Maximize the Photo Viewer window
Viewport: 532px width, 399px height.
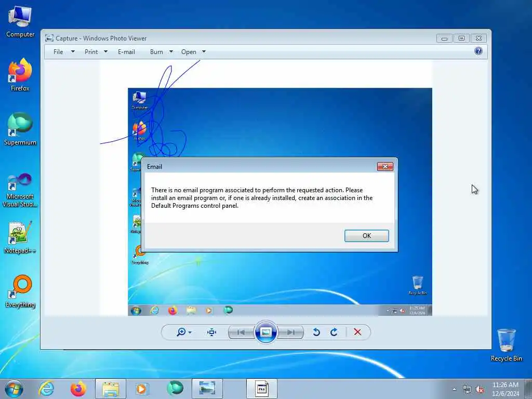pyautogui.click(x=461, y=38)
